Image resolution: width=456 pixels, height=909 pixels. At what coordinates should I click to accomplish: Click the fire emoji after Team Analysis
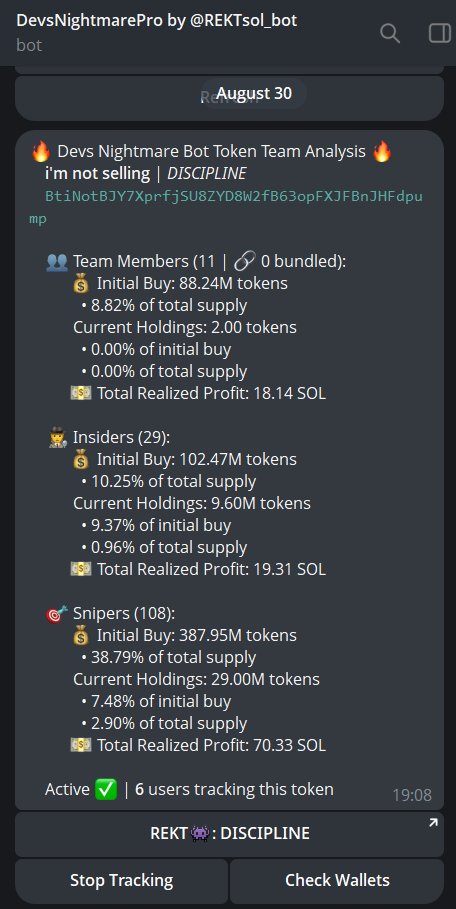[382, 152]
